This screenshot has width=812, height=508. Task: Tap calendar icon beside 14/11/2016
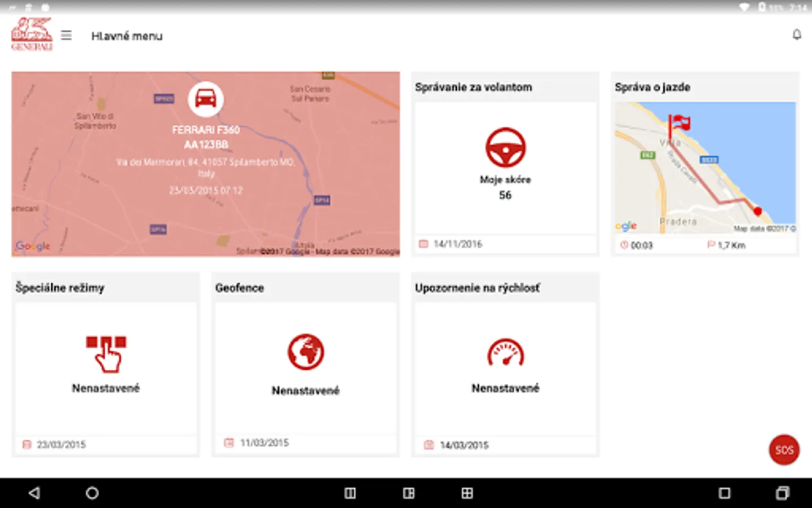pyautogui.click(x=423, y=244)
